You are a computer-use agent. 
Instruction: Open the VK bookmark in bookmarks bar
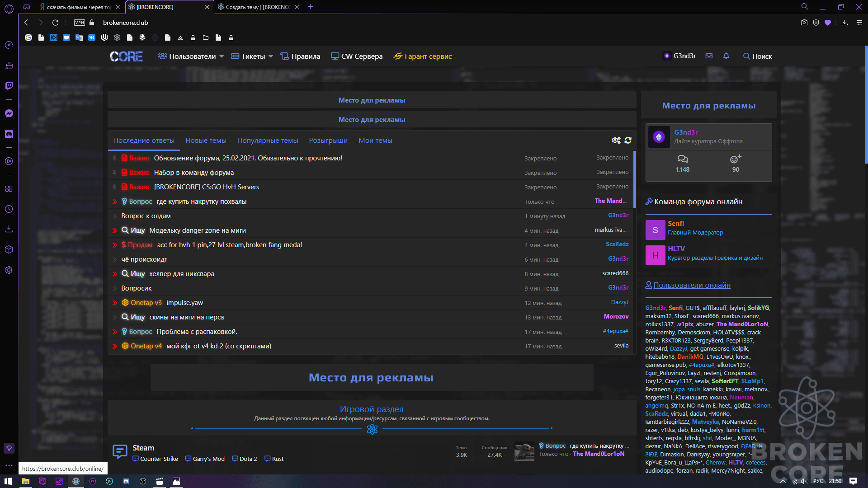(x=92, y=38)
